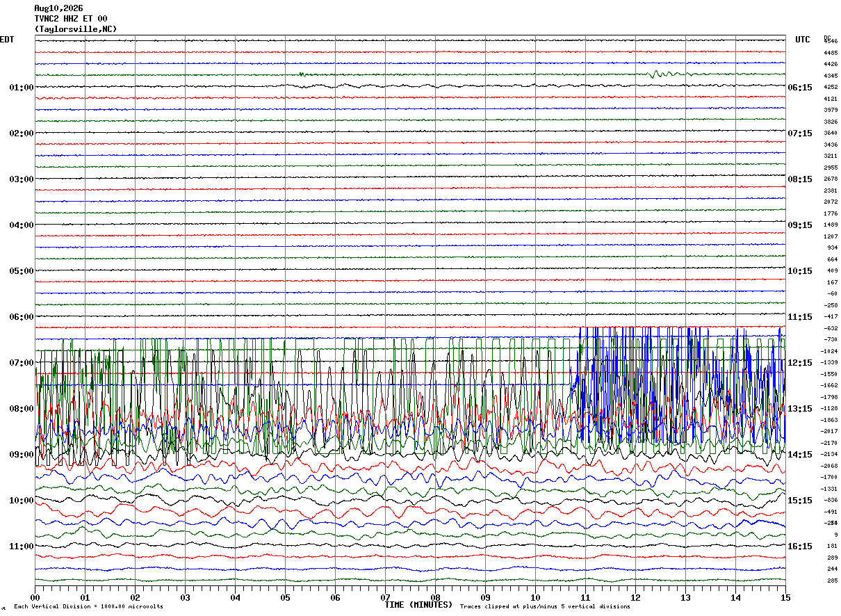
Task: Click the 00 minute tick on time axis
Action: 35,597
